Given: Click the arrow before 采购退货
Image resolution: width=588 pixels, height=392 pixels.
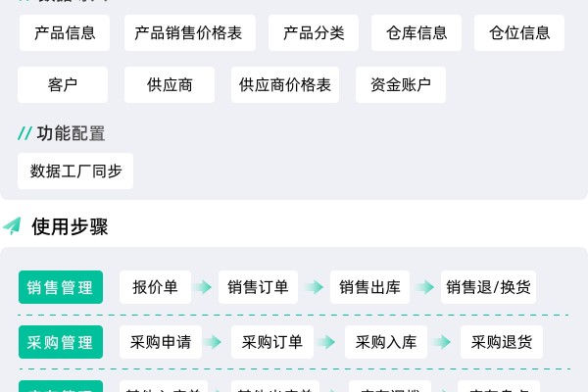Looking at the screenshot, I should pos(442,342).
